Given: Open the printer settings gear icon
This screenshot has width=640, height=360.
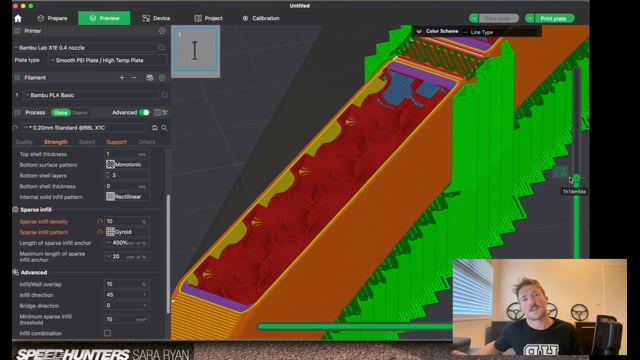Looking at the screenshot, I should pos(162,31).
